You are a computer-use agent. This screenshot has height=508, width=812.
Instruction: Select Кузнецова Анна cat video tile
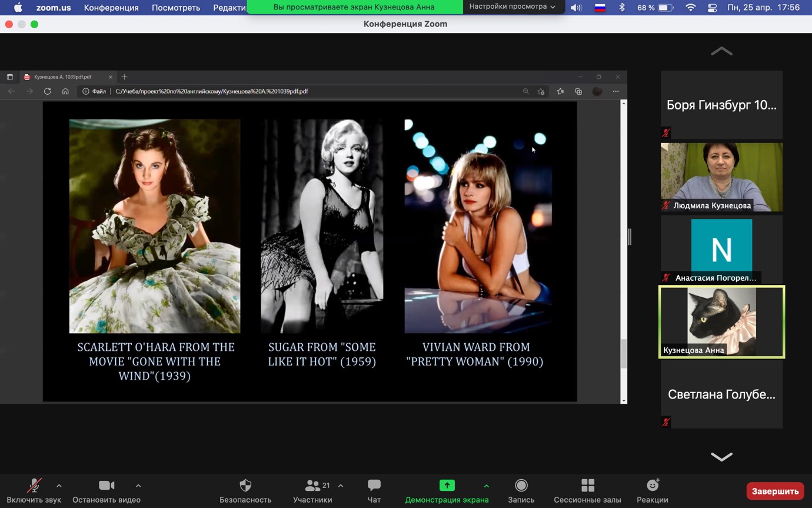click(x=721, y=322)
